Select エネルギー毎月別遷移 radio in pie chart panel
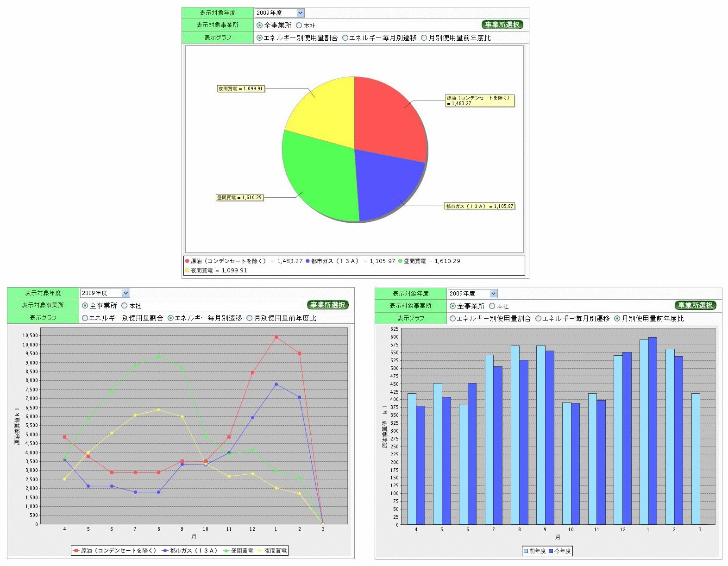 click(345, 38)
